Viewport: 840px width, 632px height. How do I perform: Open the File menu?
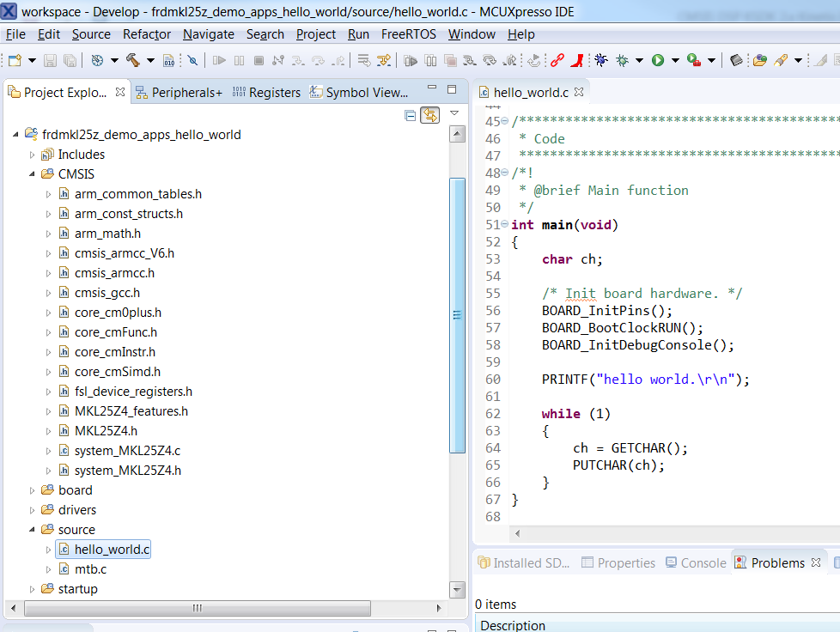point(15,34)
